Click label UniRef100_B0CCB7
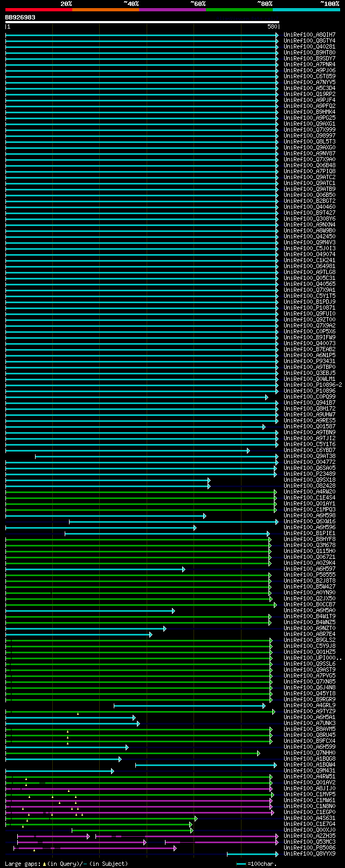 pyautogui.click(x=309, y=605)
